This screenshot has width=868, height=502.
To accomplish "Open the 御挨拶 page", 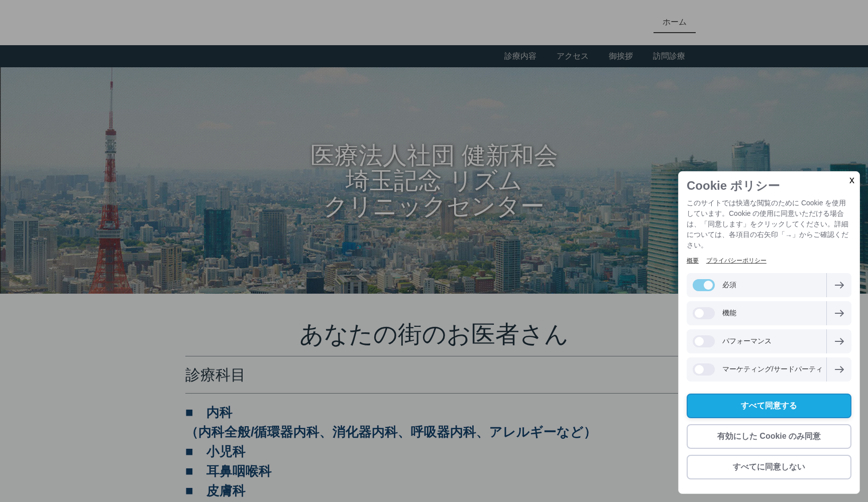I will tap(620, 56).
